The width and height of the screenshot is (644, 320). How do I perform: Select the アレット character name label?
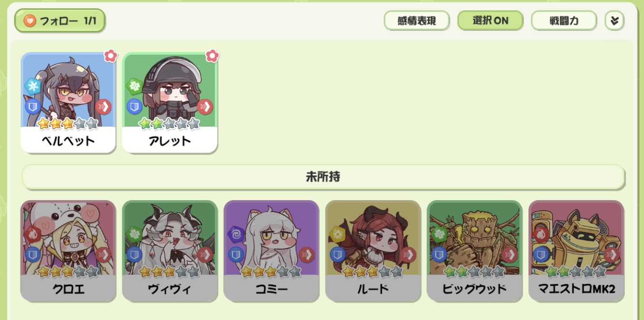click(169, 141)
